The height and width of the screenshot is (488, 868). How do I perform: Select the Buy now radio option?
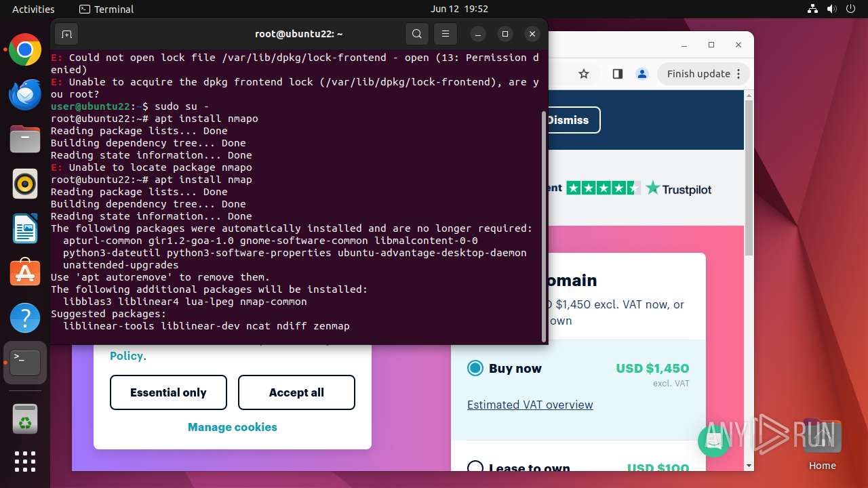tap(475, 368)
